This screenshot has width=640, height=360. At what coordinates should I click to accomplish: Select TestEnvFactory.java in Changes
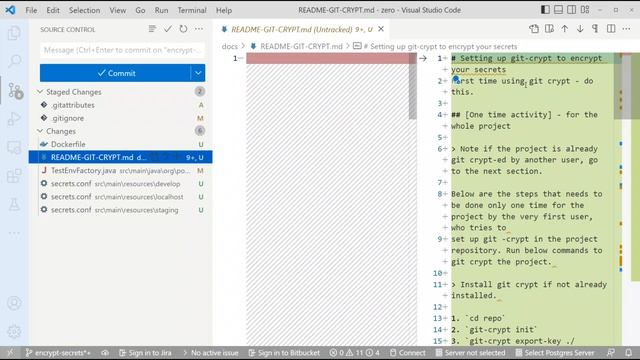121,171
